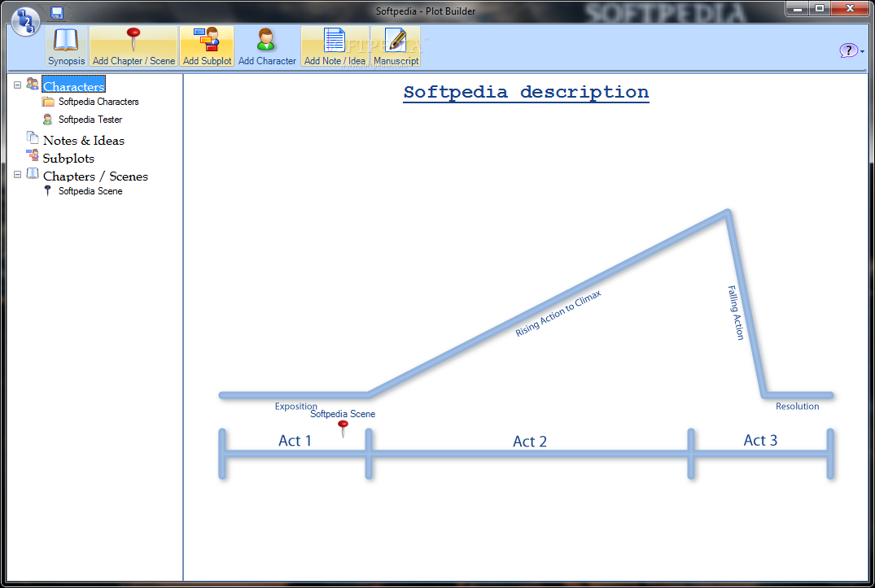
Task: Maximize the Plot Builder window
Action: pos(820,8)
